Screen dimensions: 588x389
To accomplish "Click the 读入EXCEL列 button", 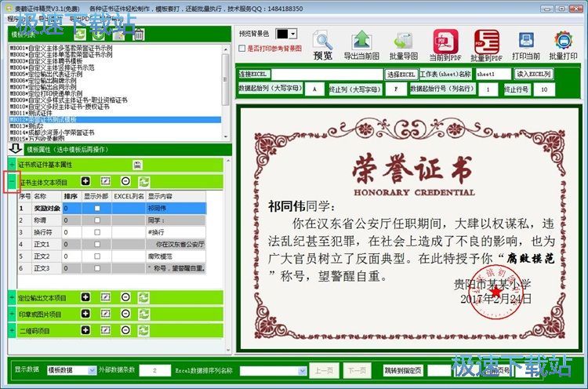I will point(533,75).
